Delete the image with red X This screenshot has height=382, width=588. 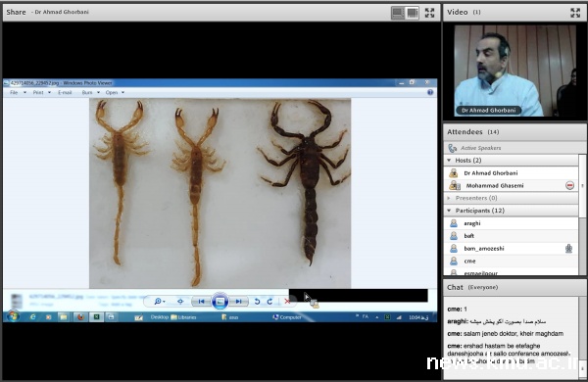click(287, 302)
